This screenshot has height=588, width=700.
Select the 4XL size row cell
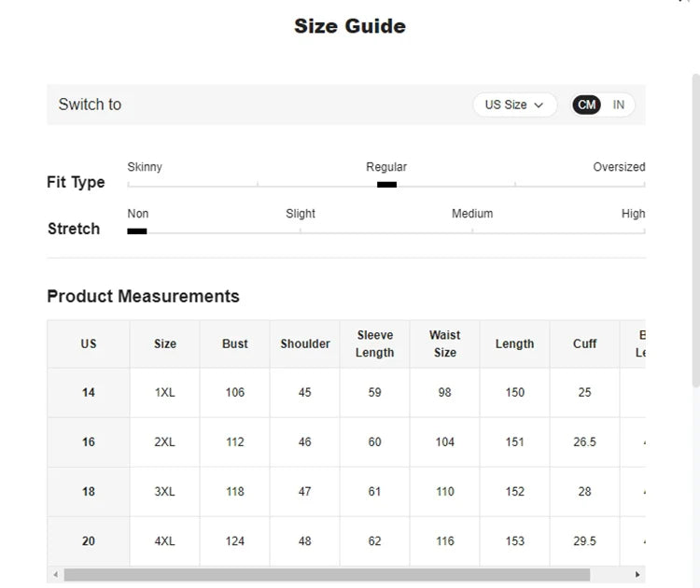click(165, 540)
